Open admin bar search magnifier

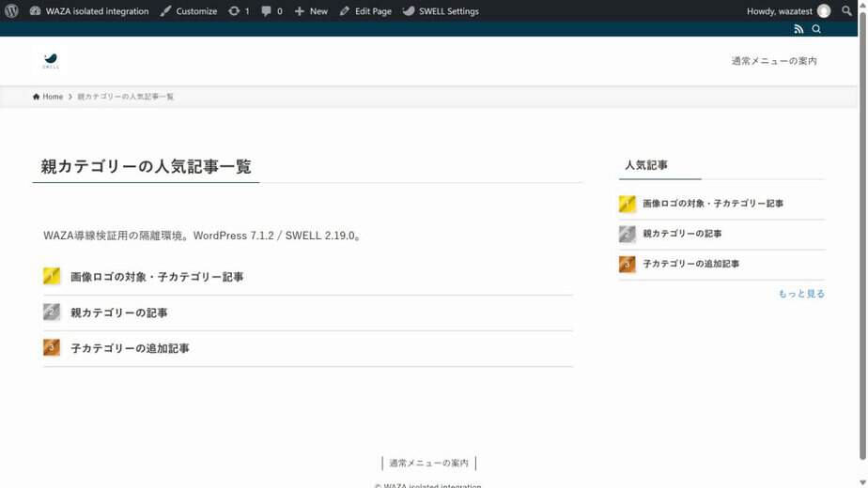point(846,11)
